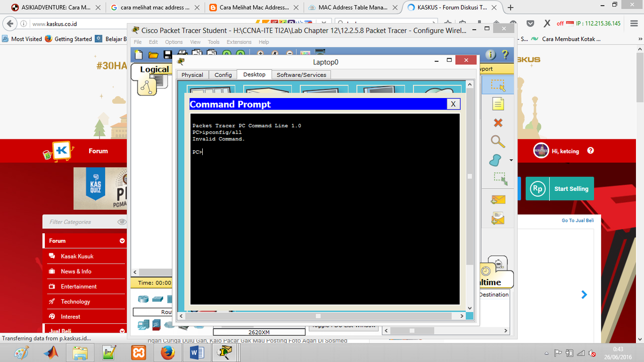Switch to the Software/Services tab
The image size is (644, 362).
pyautogui.click(x=301, y=74)
